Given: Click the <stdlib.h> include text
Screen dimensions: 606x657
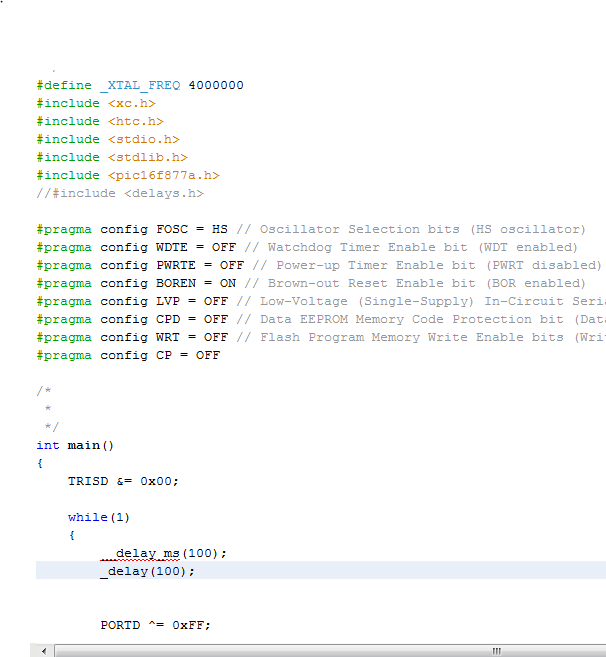Looking at the screenshot, I should (x=147, y=158).
